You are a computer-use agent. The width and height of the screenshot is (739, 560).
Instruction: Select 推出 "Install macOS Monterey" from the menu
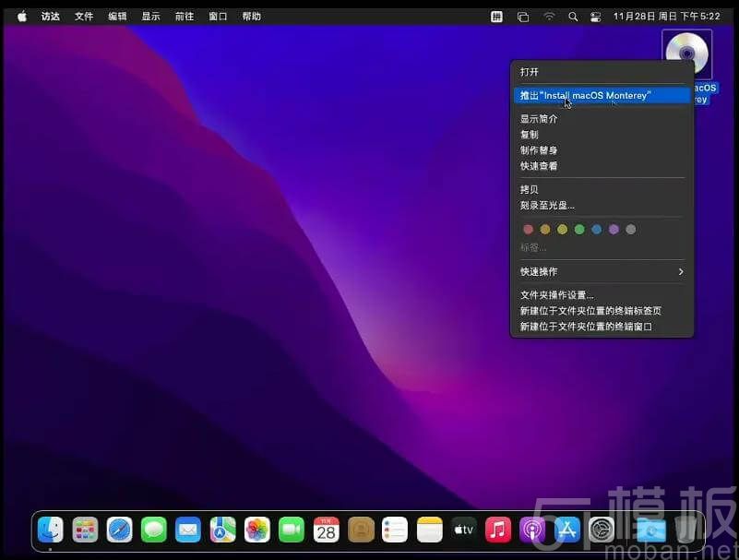point(602,94)
